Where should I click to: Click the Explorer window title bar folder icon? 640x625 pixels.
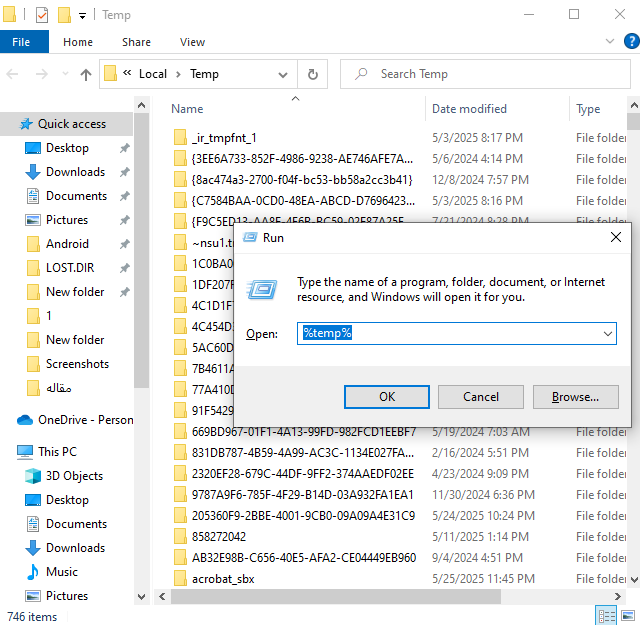tap(10, 14)
